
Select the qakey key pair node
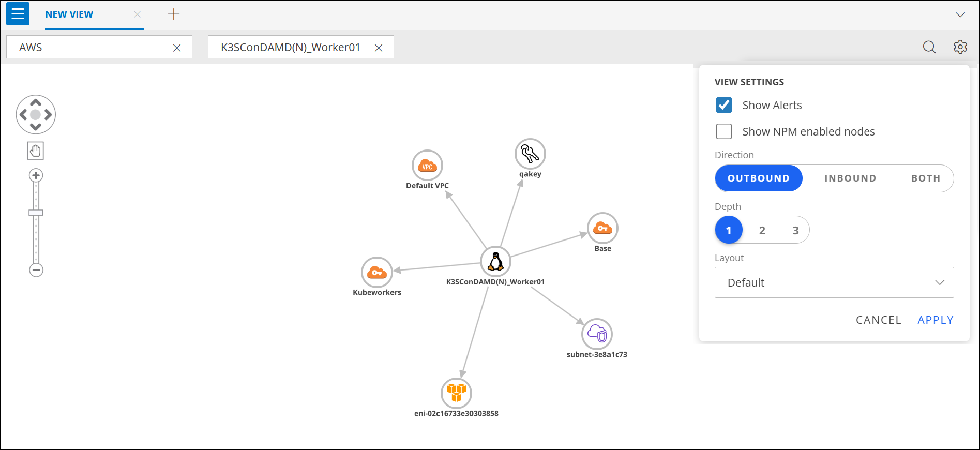[x=530, y=154]
